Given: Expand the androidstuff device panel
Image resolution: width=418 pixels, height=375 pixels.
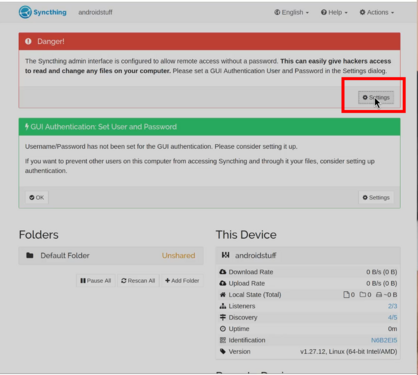Looking at the screenshot, I should 308,256.
